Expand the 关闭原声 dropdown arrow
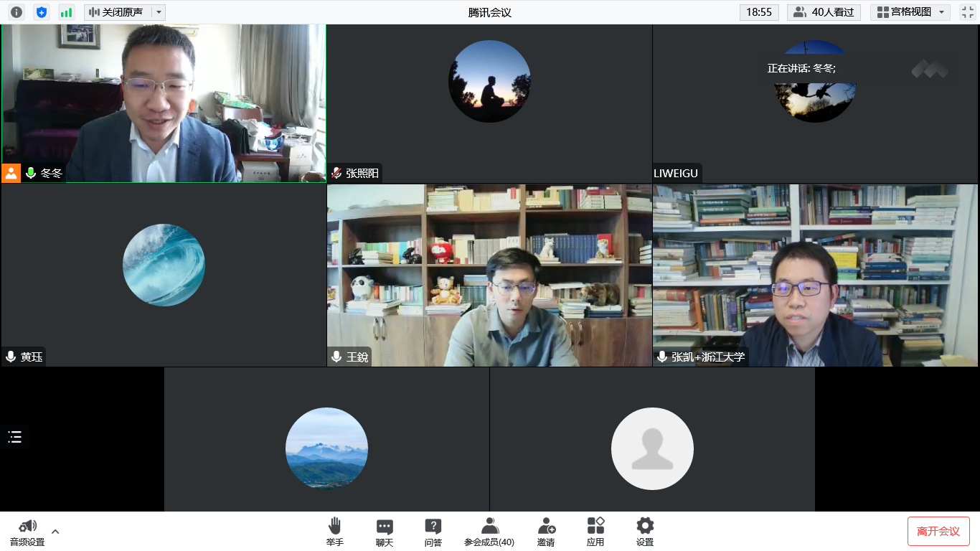Screen dimensions: 980x551 coord(159,12)
